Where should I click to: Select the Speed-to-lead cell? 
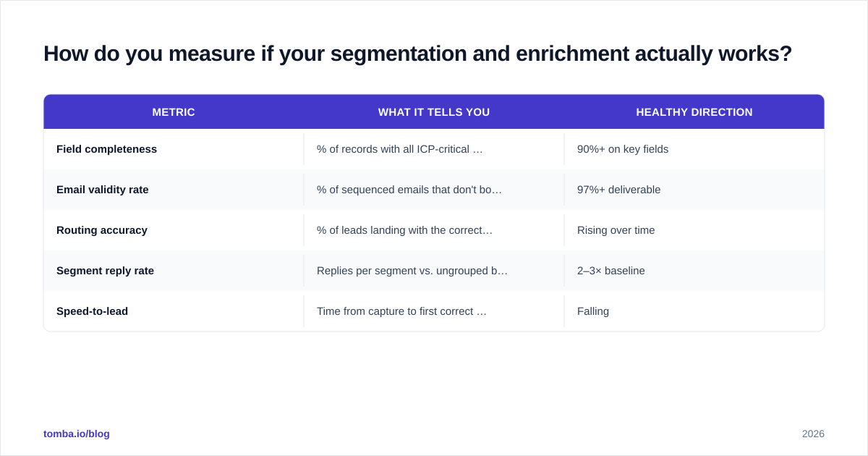tap(174, 311)
